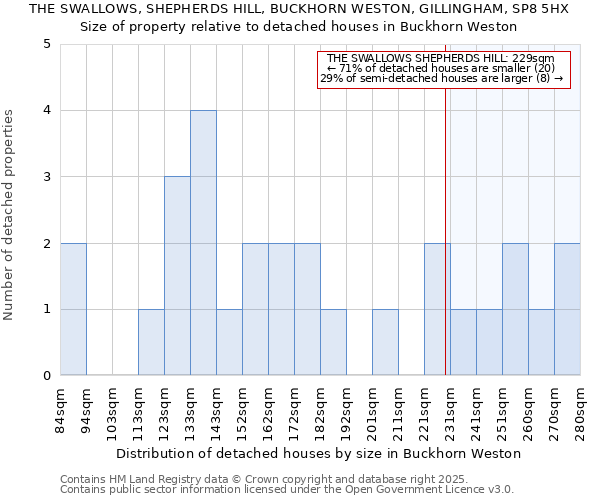
Task: Click the y-axis label 'Number of detached properties'
Action: (8, 215)
